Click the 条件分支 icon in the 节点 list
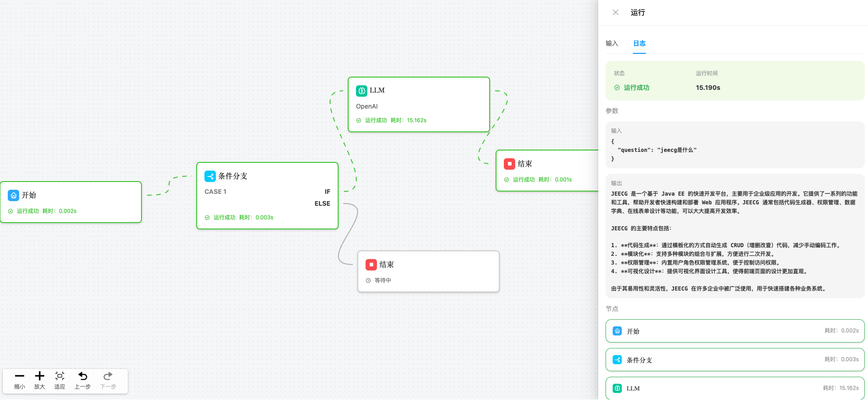868x400 pixels. (x=617, y=360)
